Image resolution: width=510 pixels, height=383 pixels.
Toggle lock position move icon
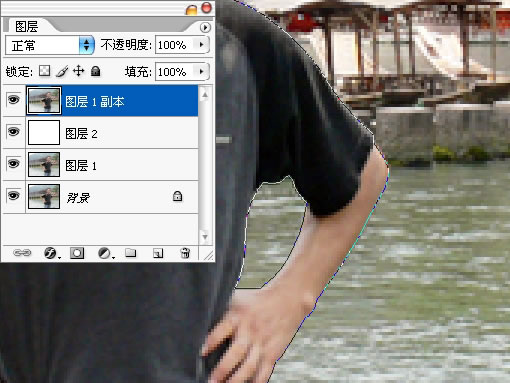click(x=79, y=71)
